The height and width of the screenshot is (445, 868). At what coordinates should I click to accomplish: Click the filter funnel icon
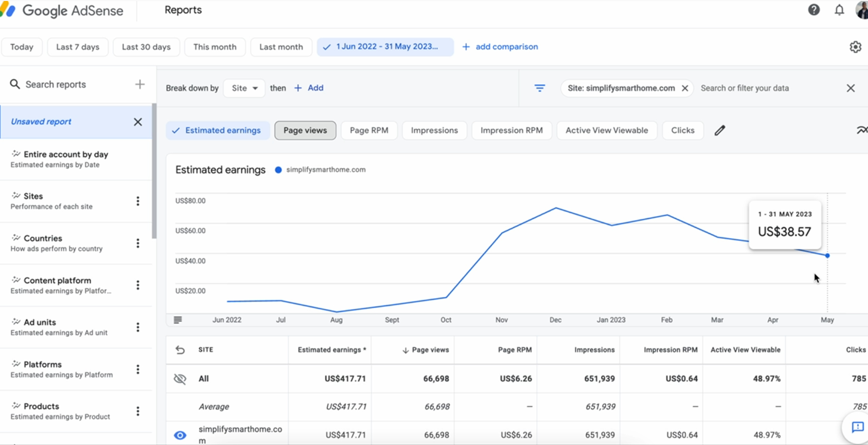[x=540, y=88]
